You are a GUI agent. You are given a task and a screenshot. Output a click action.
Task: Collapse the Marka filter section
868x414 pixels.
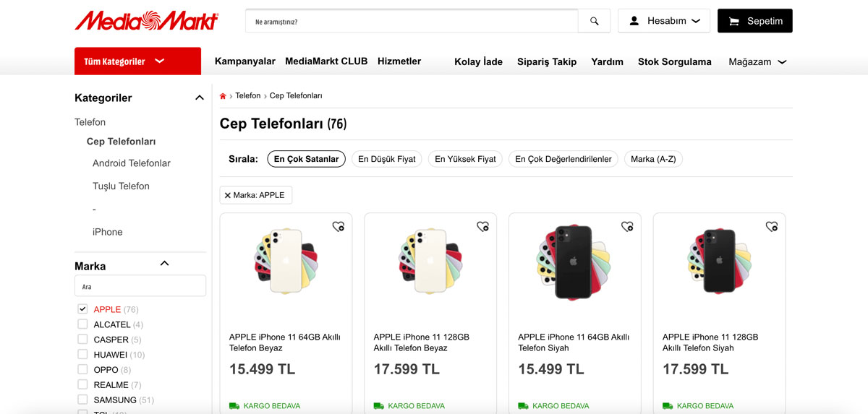click(164, 264)
